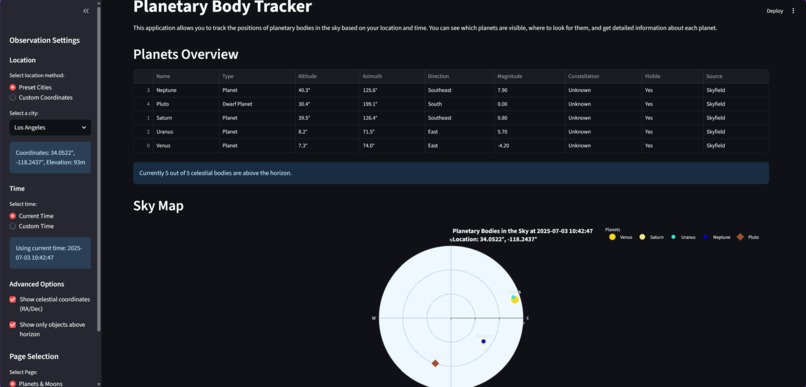
Task: Click the Saturn name cell
Action: coord(187,118)
